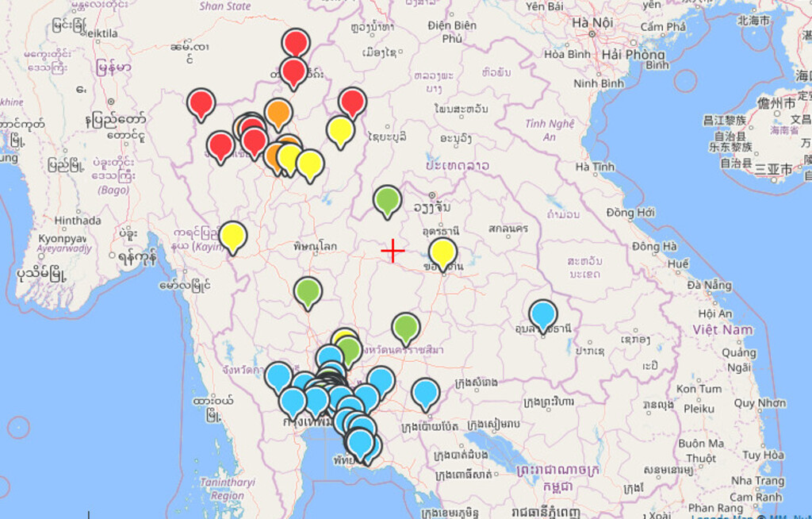Image resolution: width=812 pixels, height=519 pixels.
Task: Click the westernmost blue marker near Bangkok
Action: [x=278, y=377]
